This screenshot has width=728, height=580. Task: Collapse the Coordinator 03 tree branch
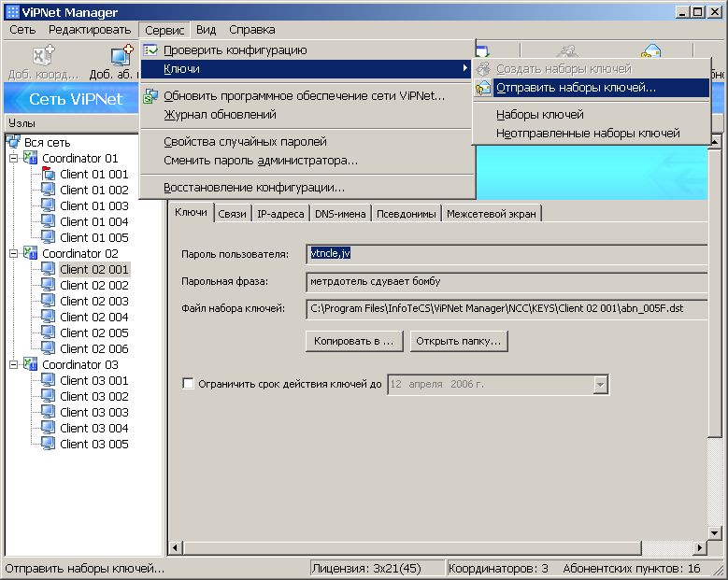[x=13, y=364]
